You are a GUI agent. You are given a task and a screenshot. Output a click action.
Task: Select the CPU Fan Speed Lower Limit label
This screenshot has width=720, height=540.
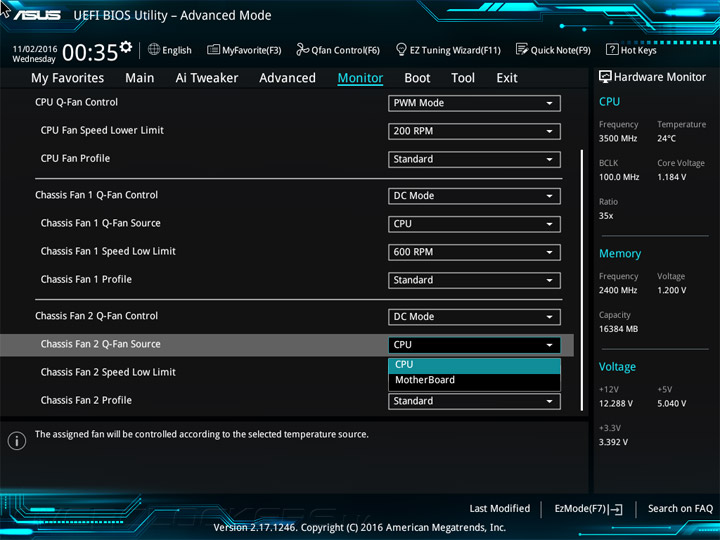pyautogui.click(x=102, y=130)
